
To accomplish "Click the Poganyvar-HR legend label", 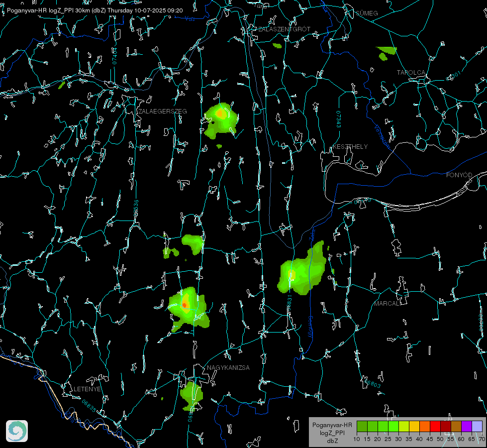I will pos(332,425).
